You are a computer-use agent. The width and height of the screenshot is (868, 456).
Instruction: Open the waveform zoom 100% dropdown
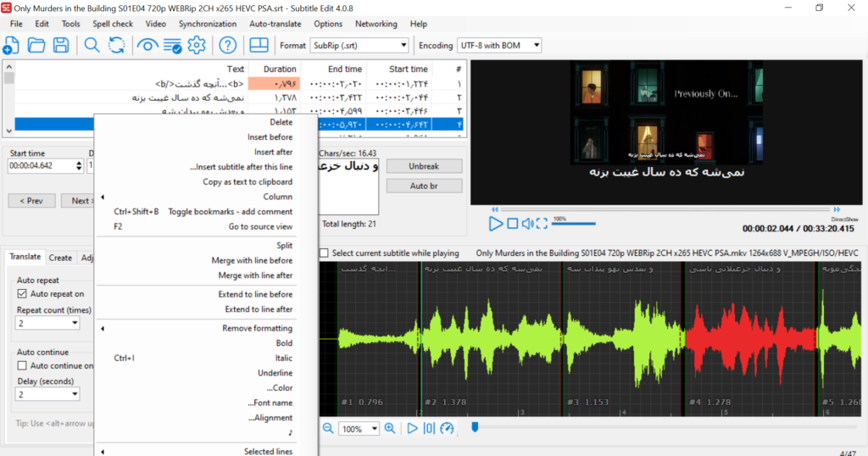(x=359, y=429)
